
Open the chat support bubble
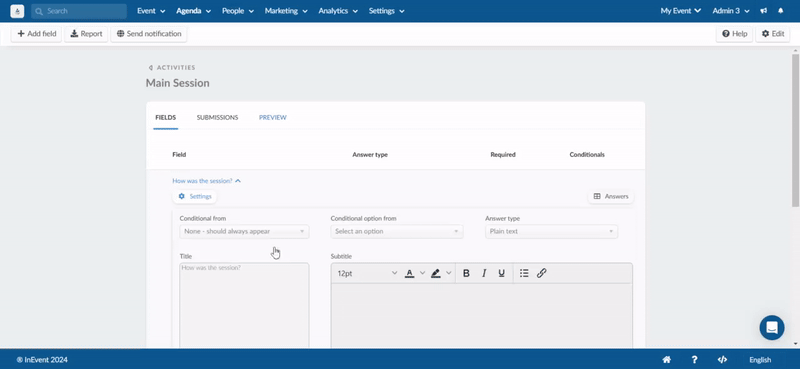click(772, 327)
